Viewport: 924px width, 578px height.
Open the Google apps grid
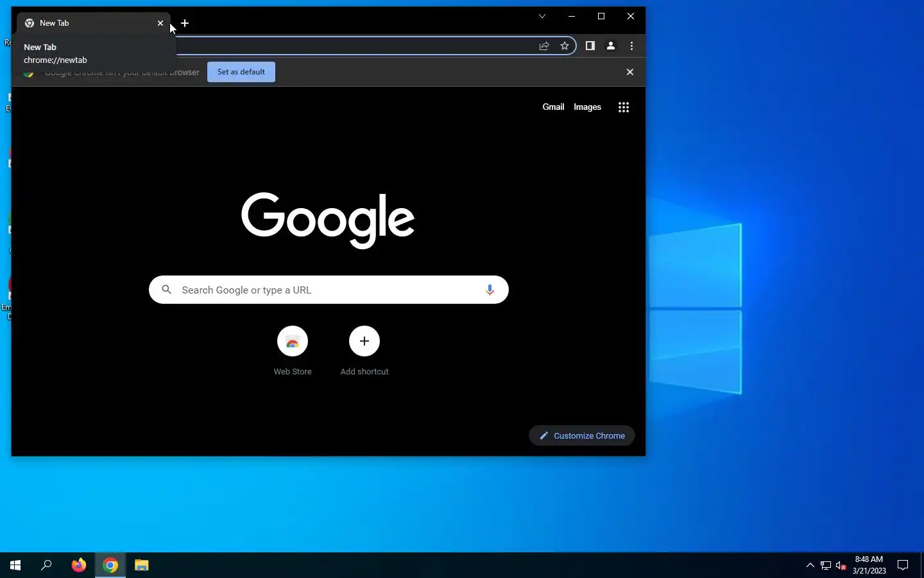[x=624, y=107]
